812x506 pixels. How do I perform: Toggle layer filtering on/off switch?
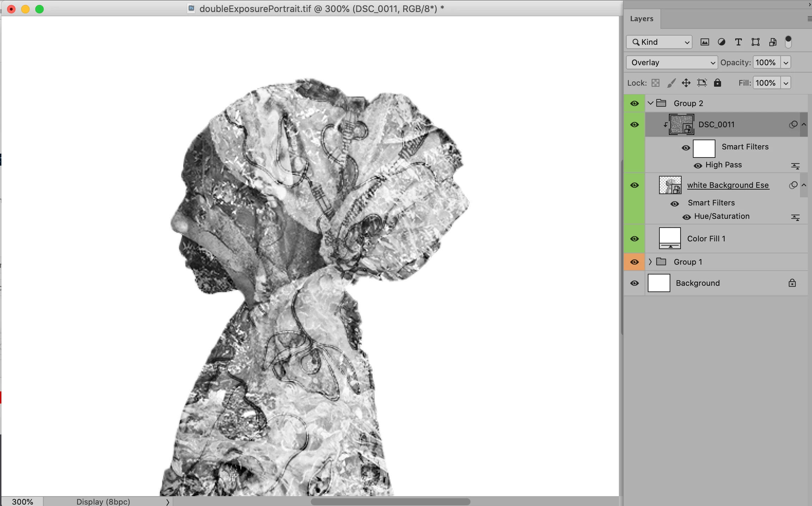pos(788,42)
